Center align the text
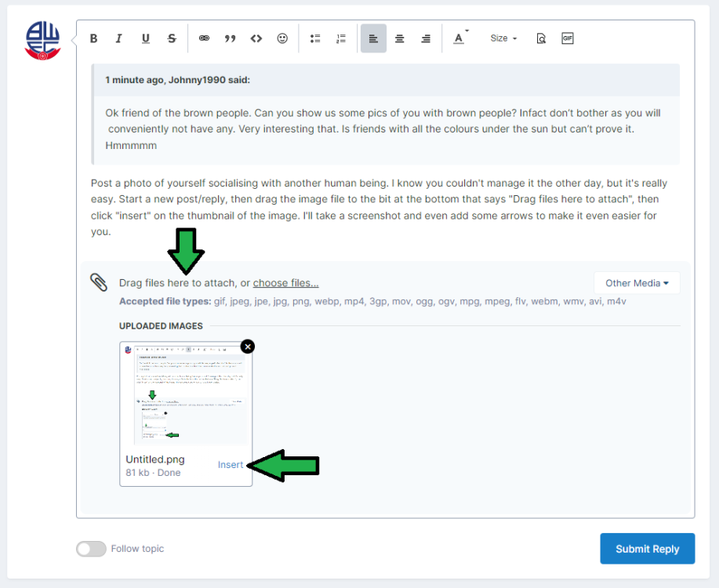The width and height of the screenshot is (719, 588). 399,38
